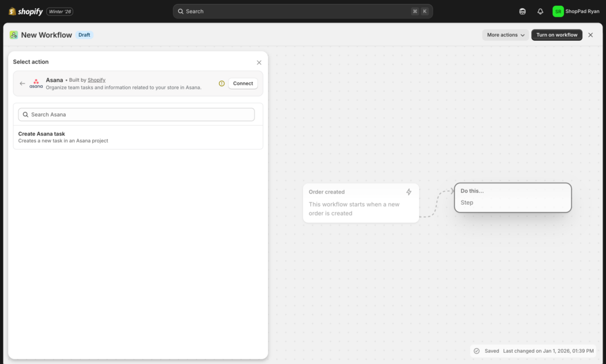Click the Winter '26 version badge

(x=59, y=11)
